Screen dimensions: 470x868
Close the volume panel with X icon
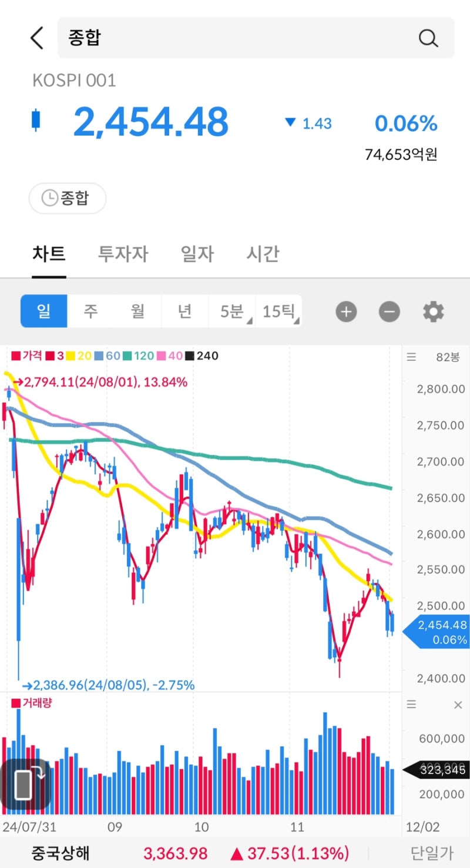[x=458, y=705]
